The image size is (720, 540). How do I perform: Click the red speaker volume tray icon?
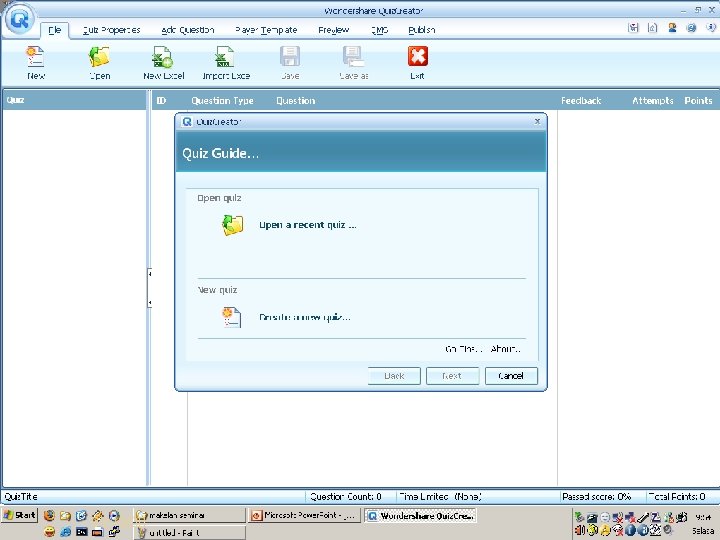point(579,530)
